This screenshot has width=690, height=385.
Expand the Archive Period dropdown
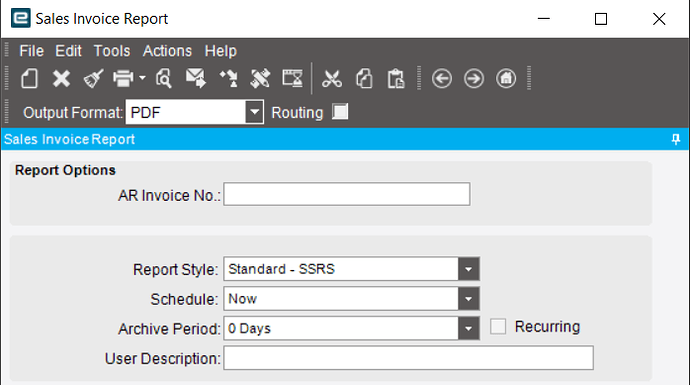469,329
